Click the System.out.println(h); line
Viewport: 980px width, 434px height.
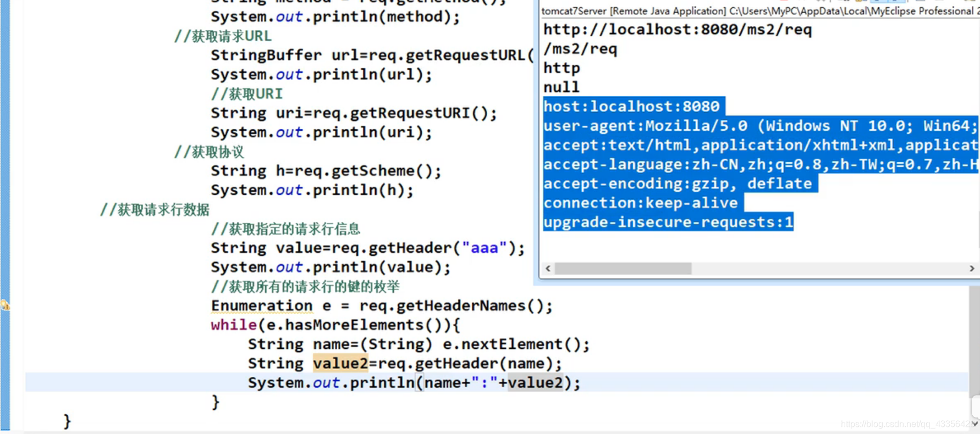click(312, 190)
